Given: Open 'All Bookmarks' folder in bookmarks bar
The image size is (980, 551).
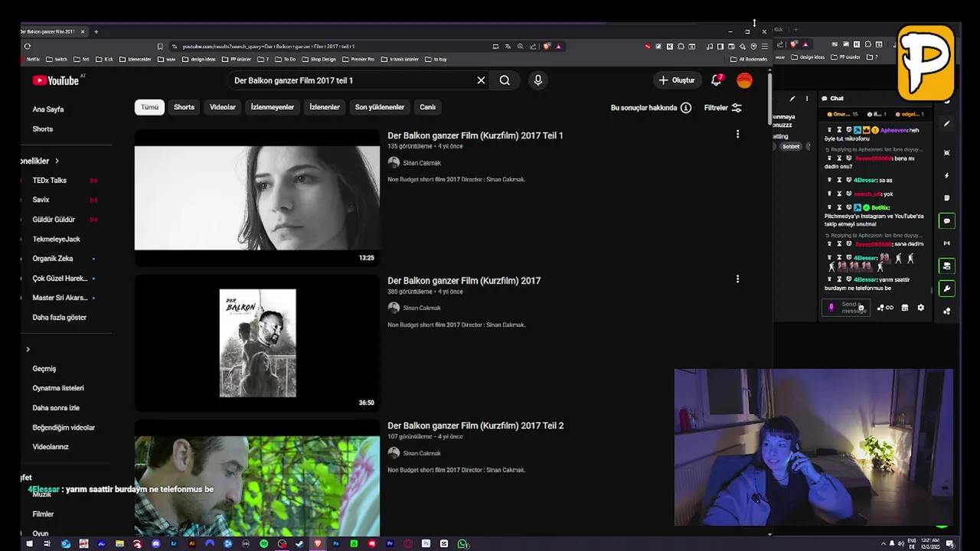Looking at the screenshot, I should pyautogui.click(x=749, y=59).
